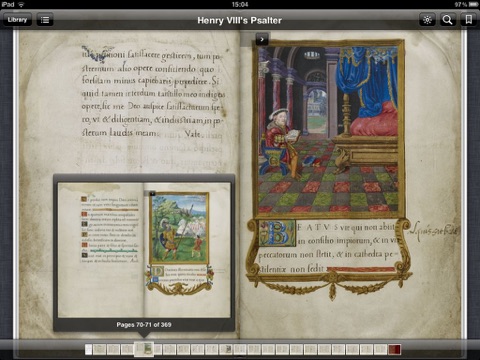The width and height of the screenshot is (480, 360).
Task: Open the table of contents list icon
Action: (45, 20)
